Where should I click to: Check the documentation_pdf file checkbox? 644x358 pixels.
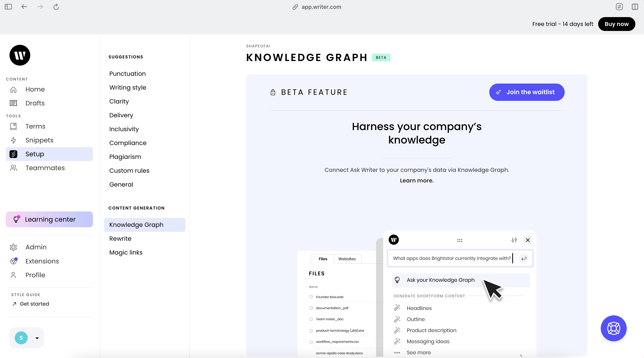(311, 308)
